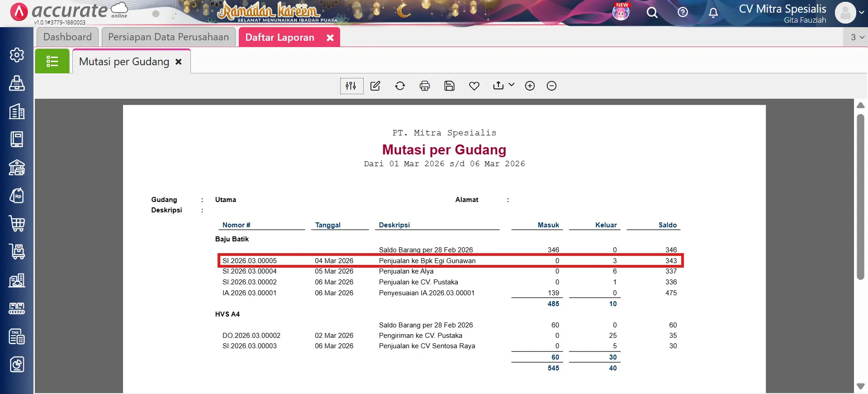Expand the user account dropdown chevron

click(x=861, y=13)
